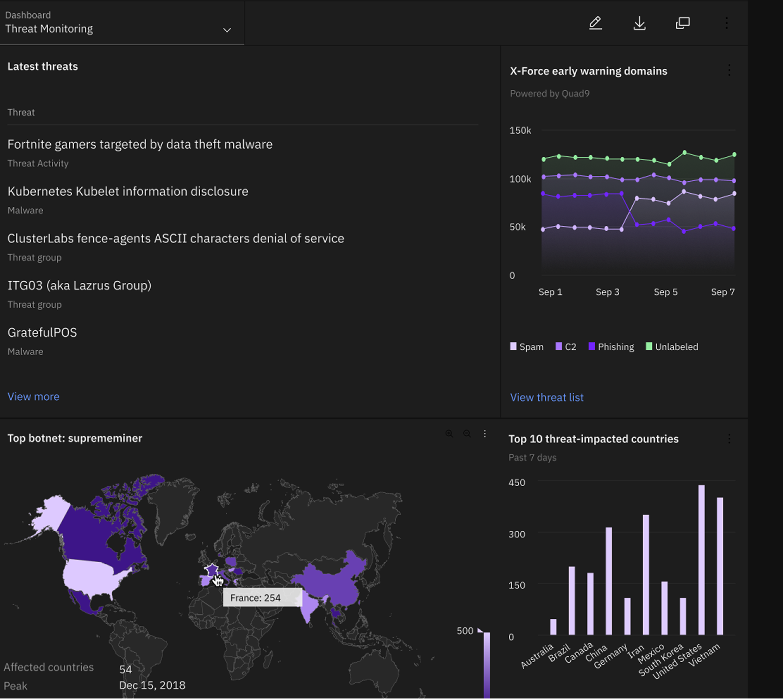Image resolution: width=783 pixels, height=700 pixels.
Task: Click the United States bar in chart
Action: click(x=701, y=560)
